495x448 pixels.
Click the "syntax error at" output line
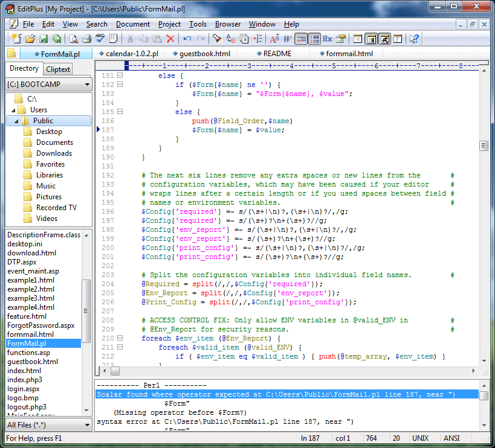coord(225,422)
